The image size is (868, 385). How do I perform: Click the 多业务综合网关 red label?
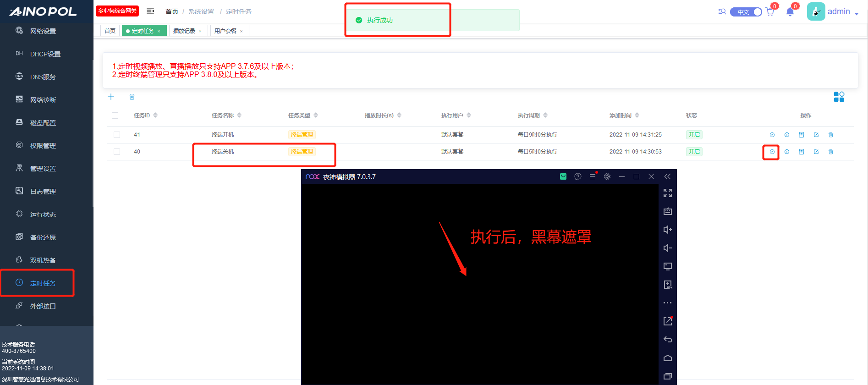click(x=117, y=11)
